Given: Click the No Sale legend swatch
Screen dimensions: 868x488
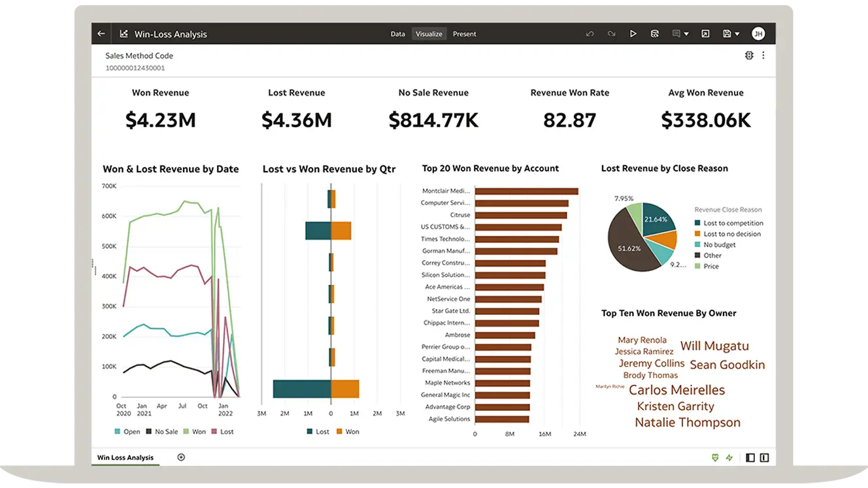Looking at the screenshot, I should tap(149, 432).
